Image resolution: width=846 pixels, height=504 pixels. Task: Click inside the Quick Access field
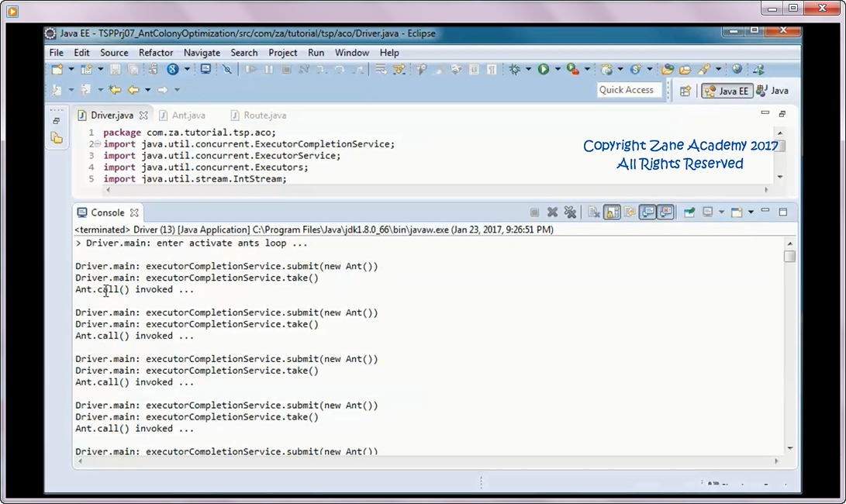[629, 89]
